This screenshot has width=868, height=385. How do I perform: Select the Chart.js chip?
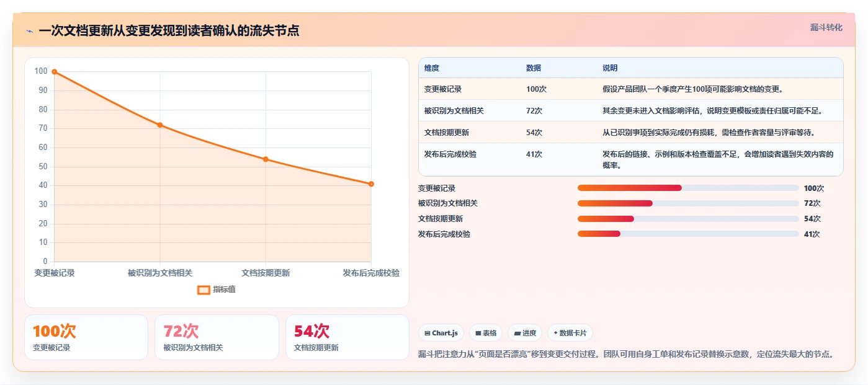click(x=441, y=333)
